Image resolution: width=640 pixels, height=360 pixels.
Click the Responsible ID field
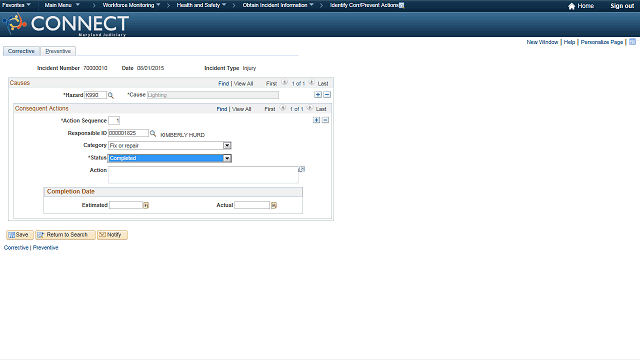click(x=128, y=133)
